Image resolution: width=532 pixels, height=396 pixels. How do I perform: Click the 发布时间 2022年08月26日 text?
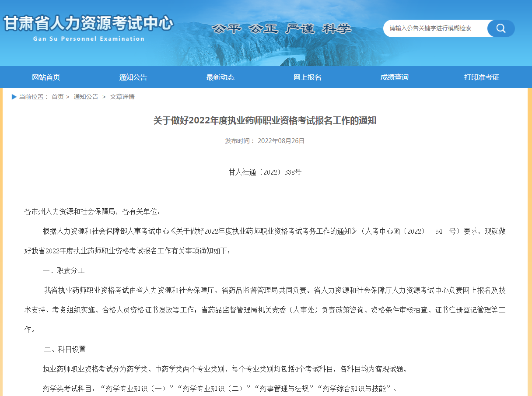[x=265, y=141]
